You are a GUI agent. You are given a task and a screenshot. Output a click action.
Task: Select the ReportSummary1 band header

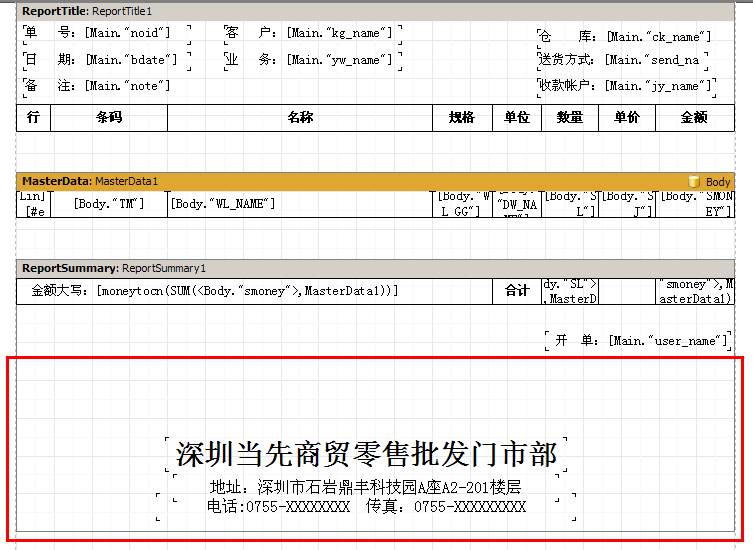pyautogui.click(x=375, y=268)
